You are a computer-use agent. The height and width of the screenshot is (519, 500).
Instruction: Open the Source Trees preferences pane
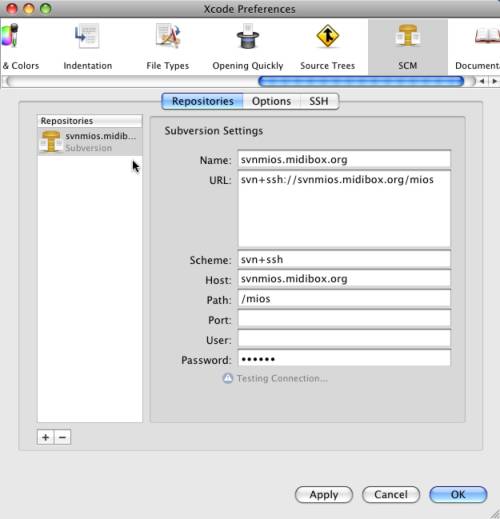[x=327, y=47]
